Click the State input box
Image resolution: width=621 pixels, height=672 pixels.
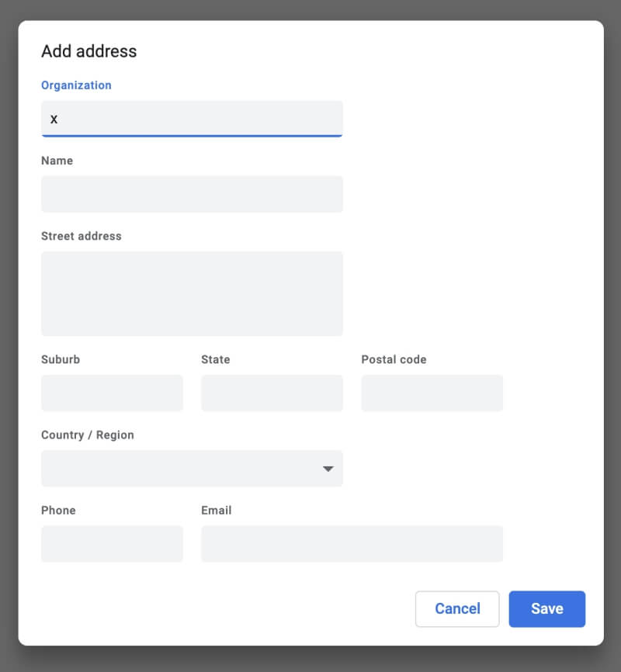[x=272, y=393]
